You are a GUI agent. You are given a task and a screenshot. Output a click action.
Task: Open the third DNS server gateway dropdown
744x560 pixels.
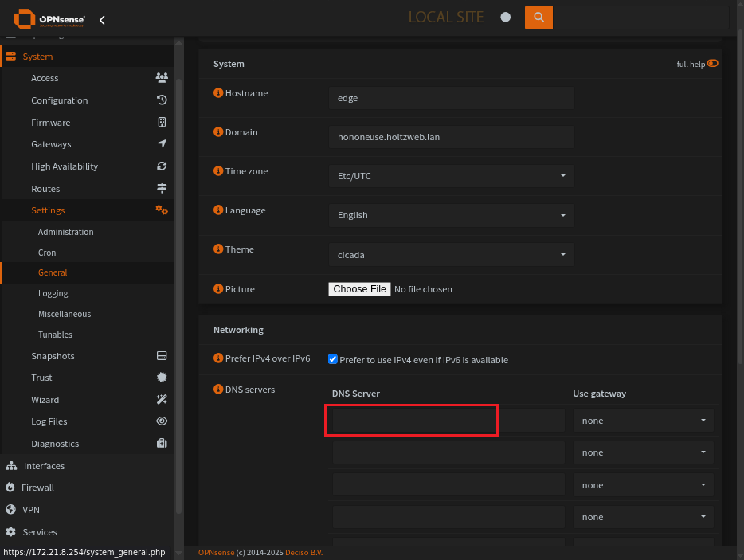[644, 485]
